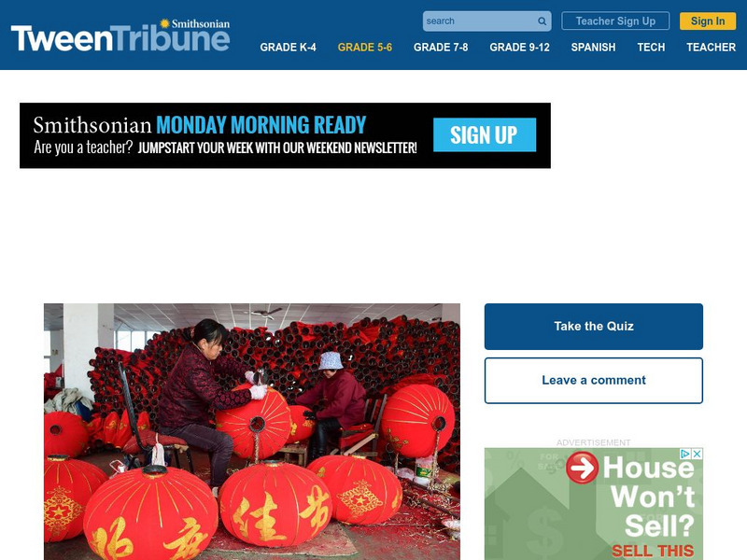
Task: Open the Teacher menu item
Action: coord(711,48)
